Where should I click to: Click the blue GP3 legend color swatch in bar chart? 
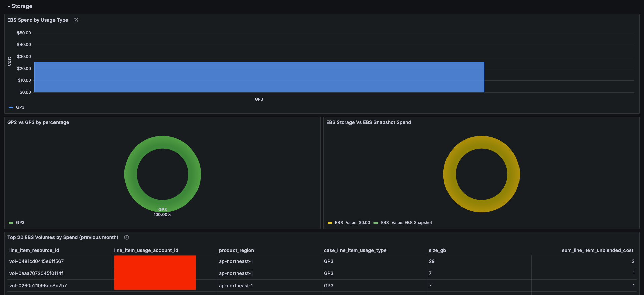pos(11,108)
